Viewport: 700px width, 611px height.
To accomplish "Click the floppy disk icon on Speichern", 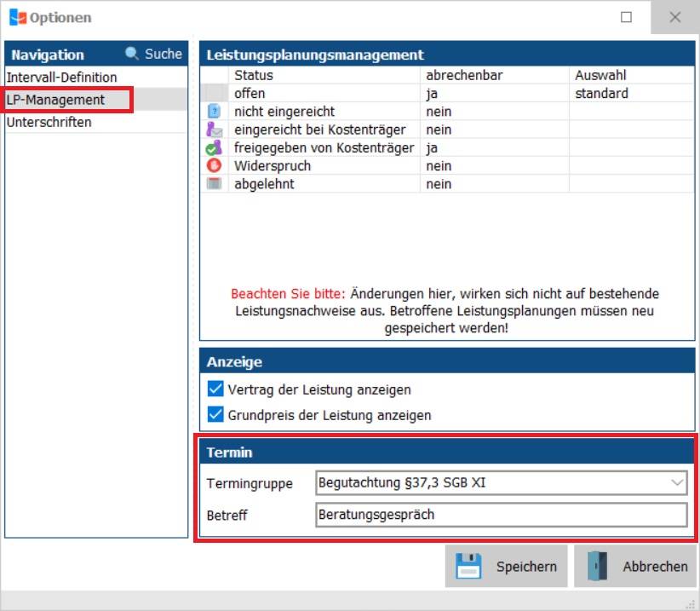I will tap(468, 567).
